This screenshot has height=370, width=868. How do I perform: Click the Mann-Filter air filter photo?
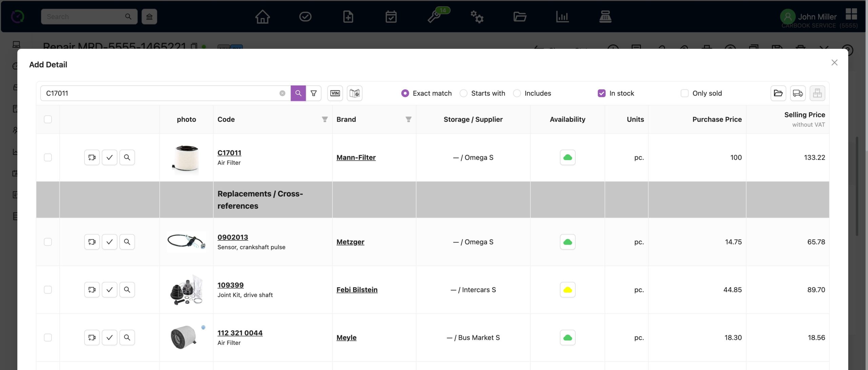tap(186, 158)
